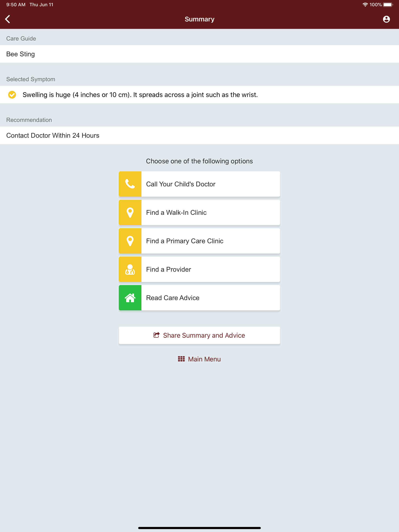Tap the yellow phone icon
The height and width of the screenshot is (532, 399).
click(130, 184)
